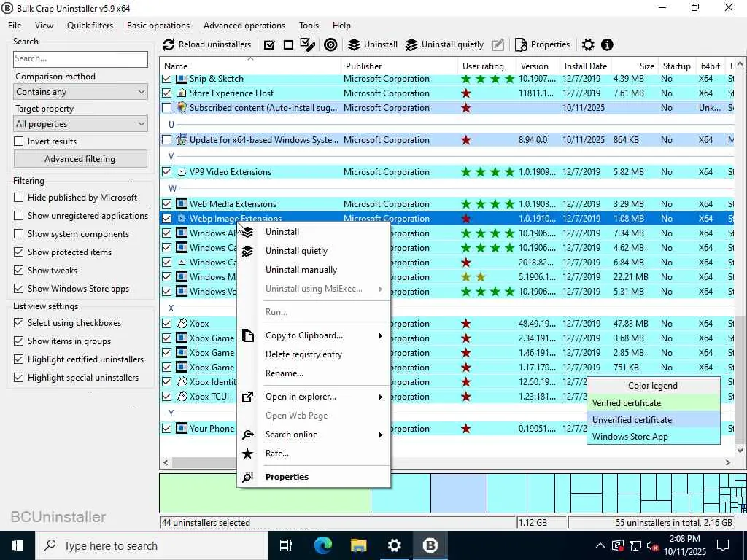Click Reload uninstallers label
Viewport: 747px width, 560px height.
(x=215, y=44)
